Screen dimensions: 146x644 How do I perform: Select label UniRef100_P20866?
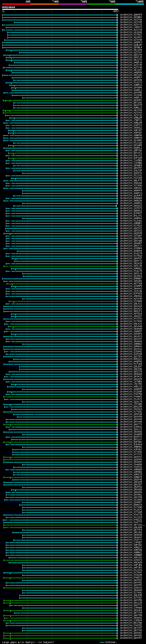pyautogui.click(x=131, y=301)
